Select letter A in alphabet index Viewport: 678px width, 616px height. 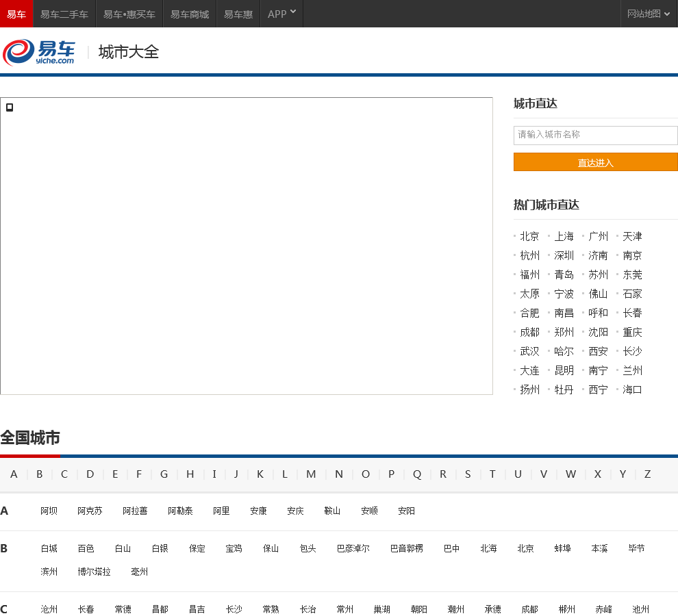14,474
